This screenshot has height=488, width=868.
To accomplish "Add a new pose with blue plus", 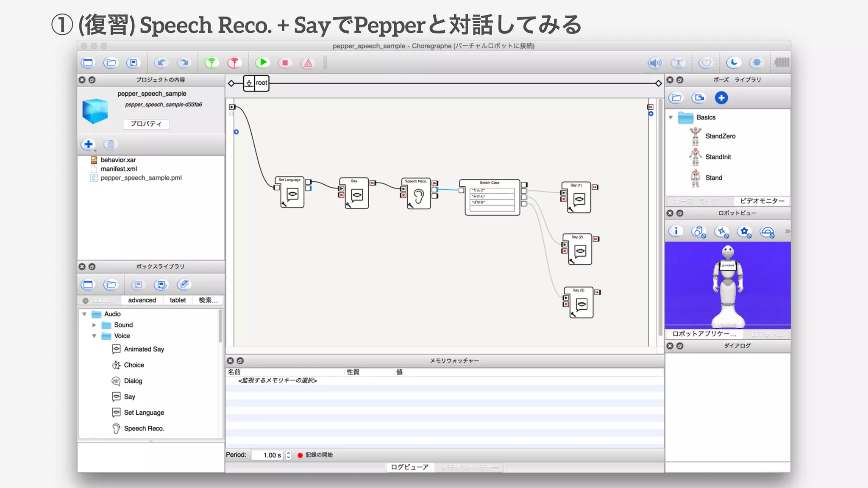I will click(721, 98).
